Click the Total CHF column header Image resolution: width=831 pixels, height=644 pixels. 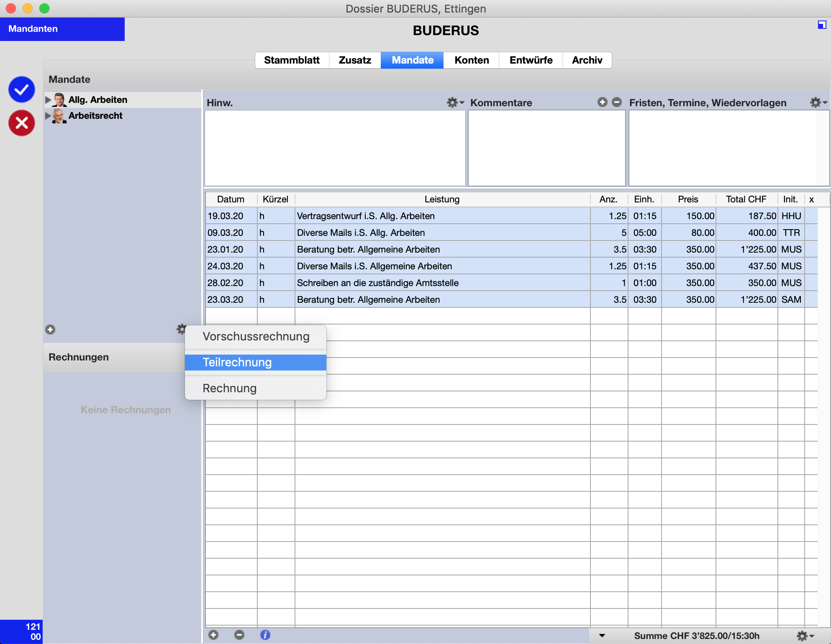click(x=746, y=199)
